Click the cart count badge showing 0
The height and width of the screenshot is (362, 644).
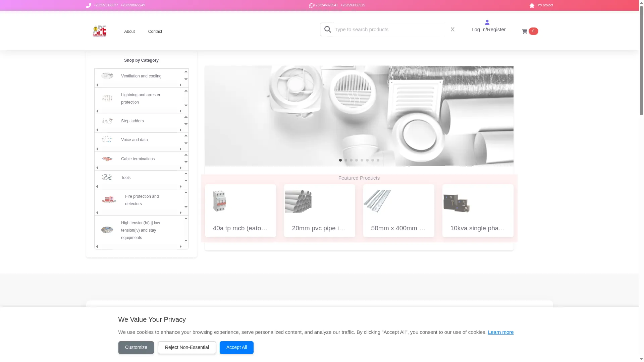point(533,31)
